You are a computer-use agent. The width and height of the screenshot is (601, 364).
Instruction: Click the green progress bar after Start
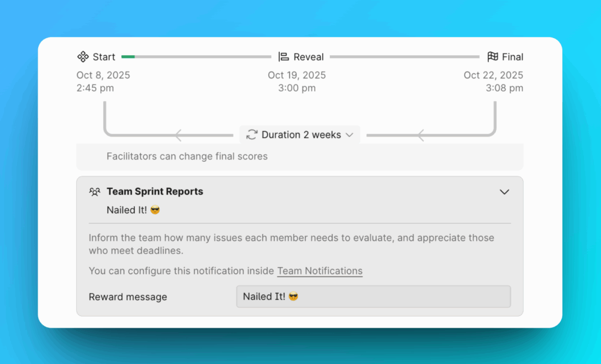(128, 56)
